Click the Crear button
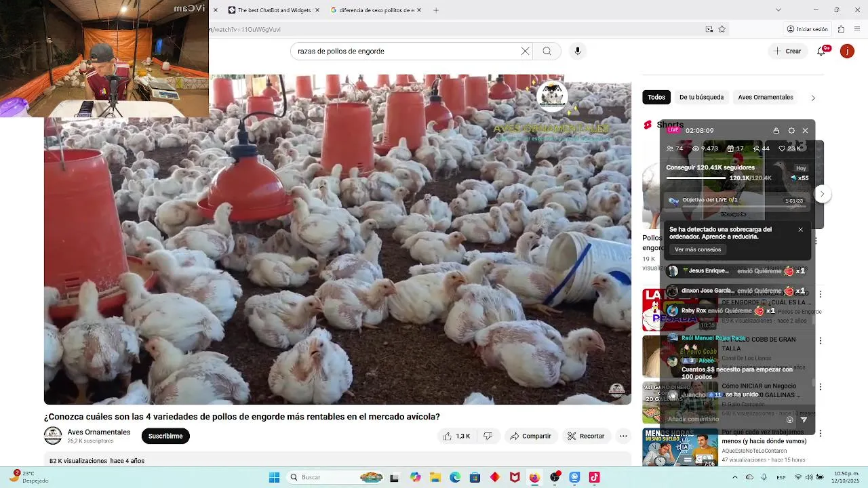Image resolution: width=868 pixels, height=488 pixels. click(x=788, y=51)
